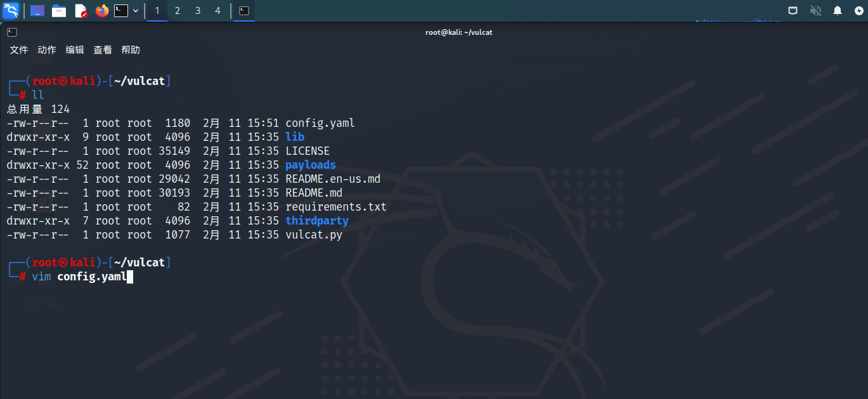The height and width of the screenshot is (399, 868).
Task: Click the muted volume tray icon
Action: pyautogui.click(x=815, y=10)
